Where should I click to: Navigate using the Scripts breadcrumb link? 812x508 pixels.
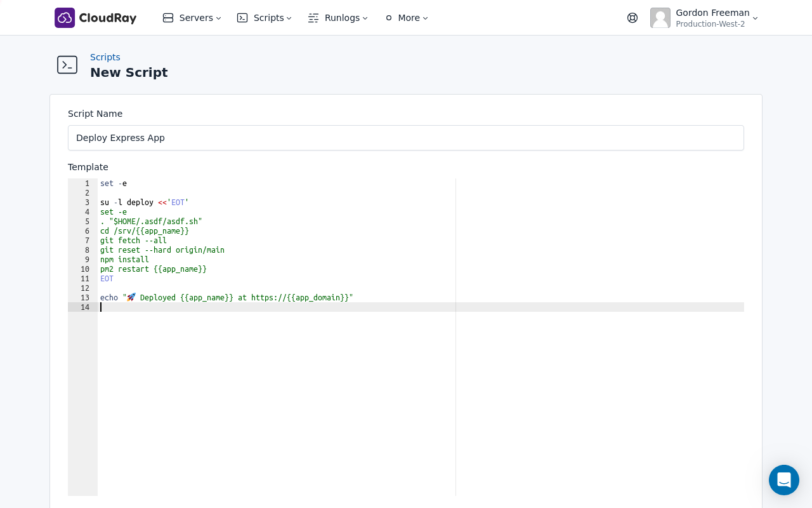[105, 57]
